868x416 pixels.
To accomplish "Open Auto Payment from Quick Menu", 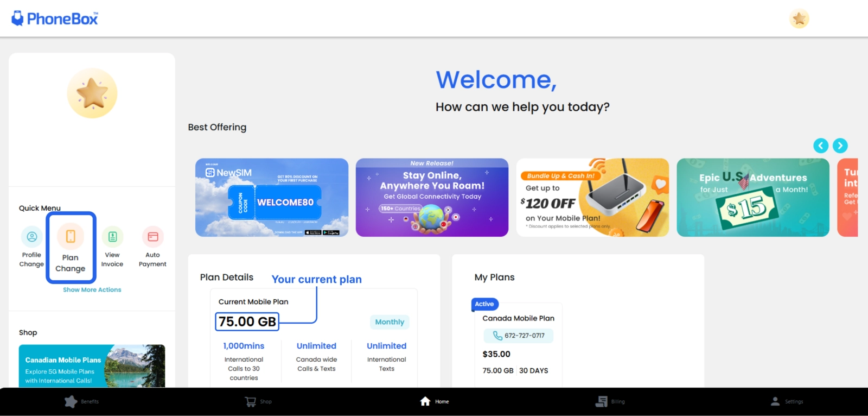I will tap(152, 248).
